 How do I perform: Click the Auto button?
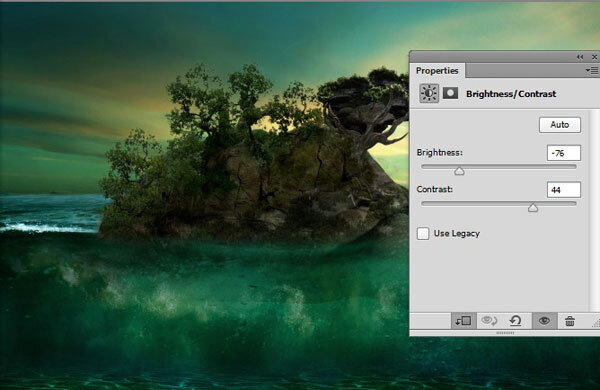coord(560,125)
